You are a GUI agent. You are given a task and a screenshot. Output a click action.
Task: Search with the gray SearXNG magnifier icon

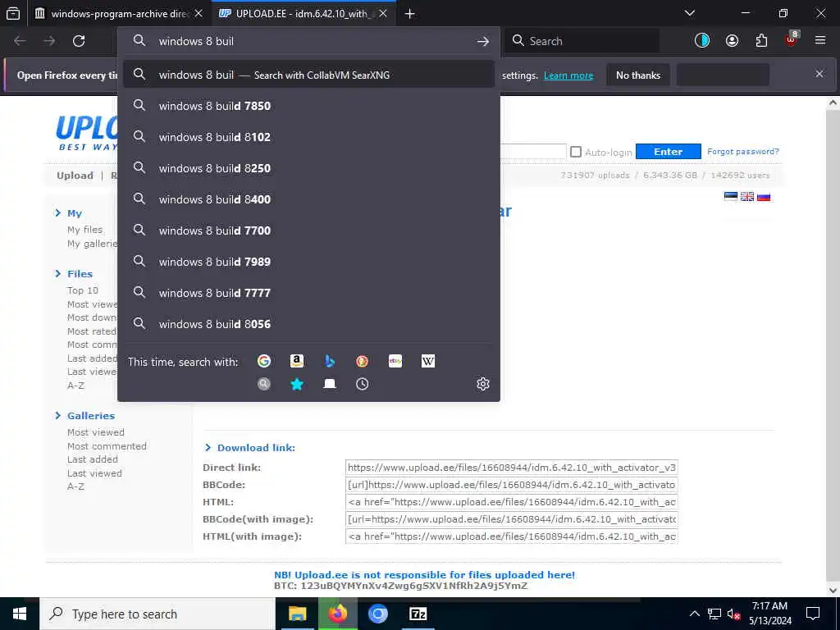263,384
